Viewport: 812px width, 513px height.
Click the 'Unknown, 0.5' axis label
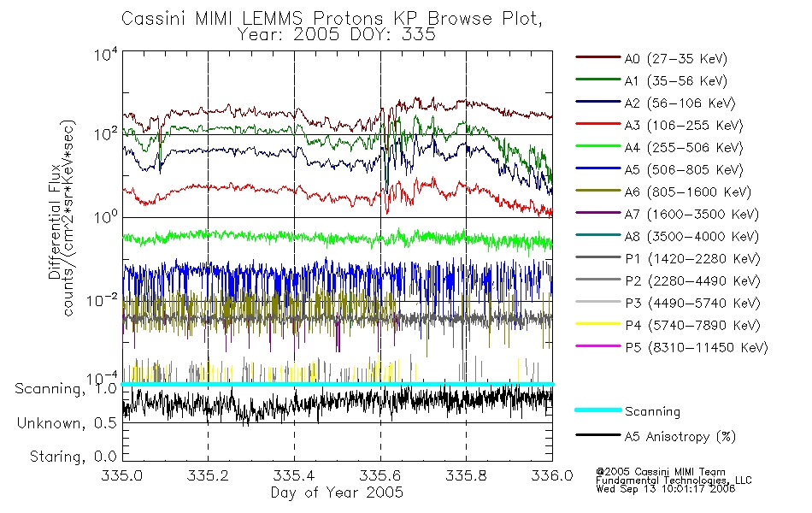tap(67, 423)
